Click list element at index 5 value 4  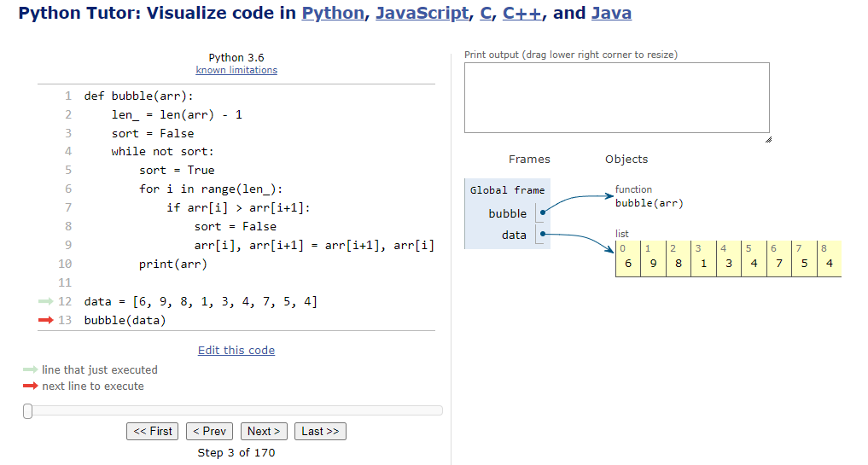click(754, 259)
